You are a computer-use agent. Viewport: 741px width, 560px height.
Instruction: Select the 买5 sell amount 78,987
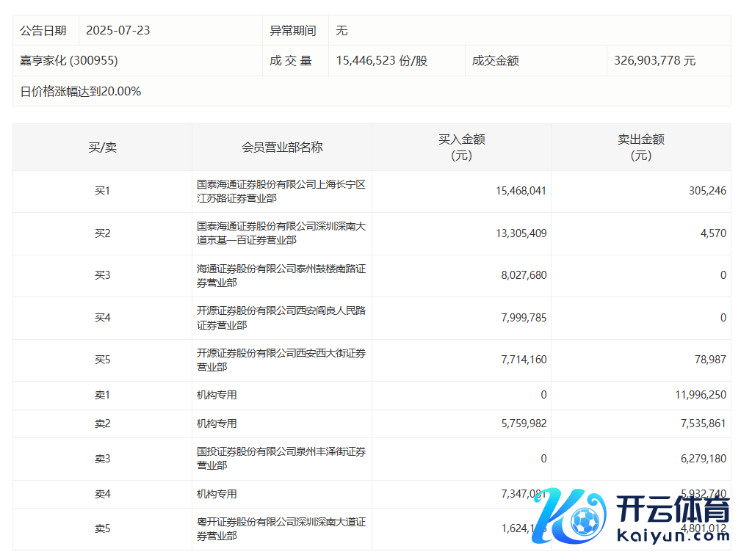tap(709, 360)
